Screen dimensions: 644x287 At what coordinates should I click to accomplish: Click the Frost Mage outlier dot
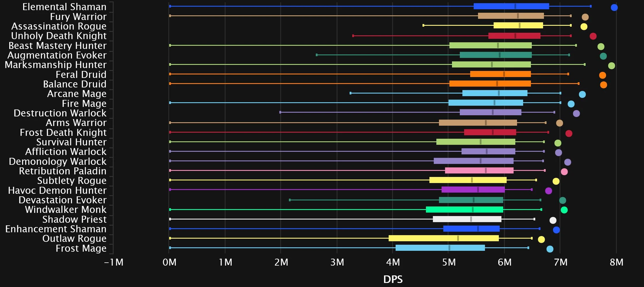(550, 249)
